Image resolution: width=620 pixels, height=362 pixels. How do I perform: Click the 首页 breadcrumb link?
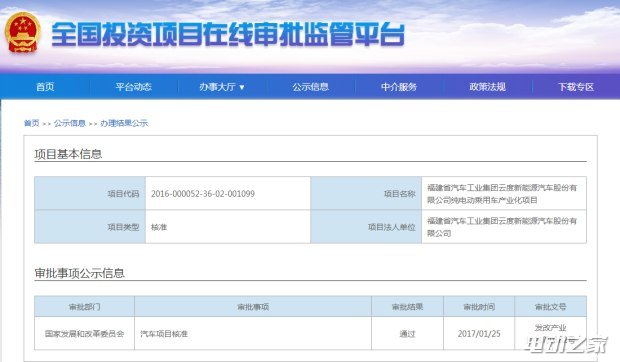[32, 123]
